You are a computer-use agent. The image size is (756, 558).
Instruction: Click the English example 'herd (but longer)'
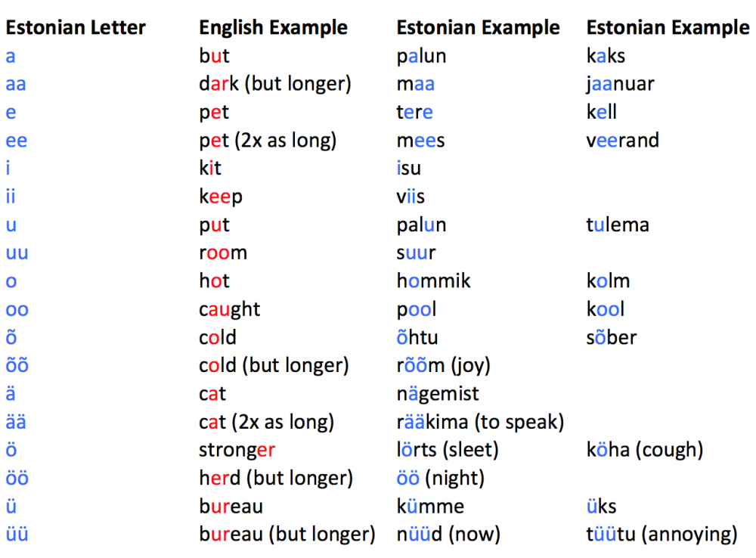(276, 478)
